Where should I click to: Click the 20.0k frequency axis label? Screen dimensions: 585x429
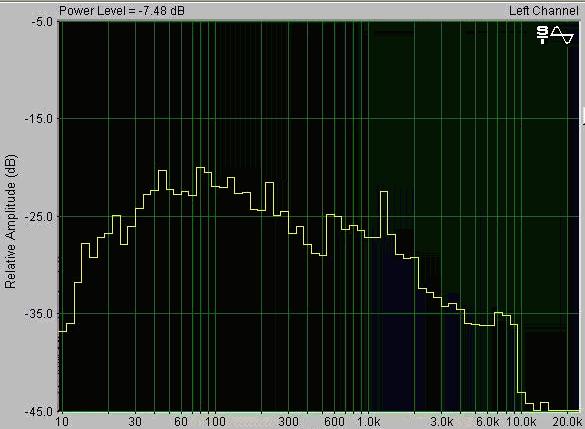pyautogui.click(x=567, y=422)
